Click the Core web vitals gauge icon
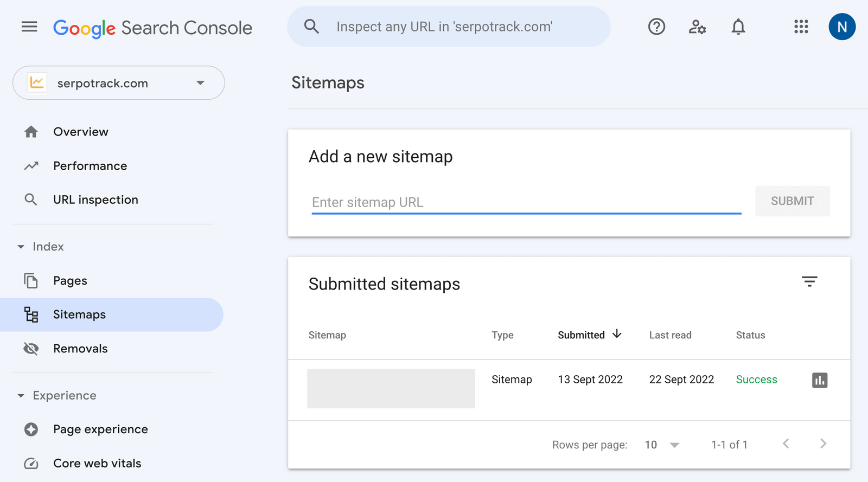This screenshot has height=482, width=868. coord(31,464)
